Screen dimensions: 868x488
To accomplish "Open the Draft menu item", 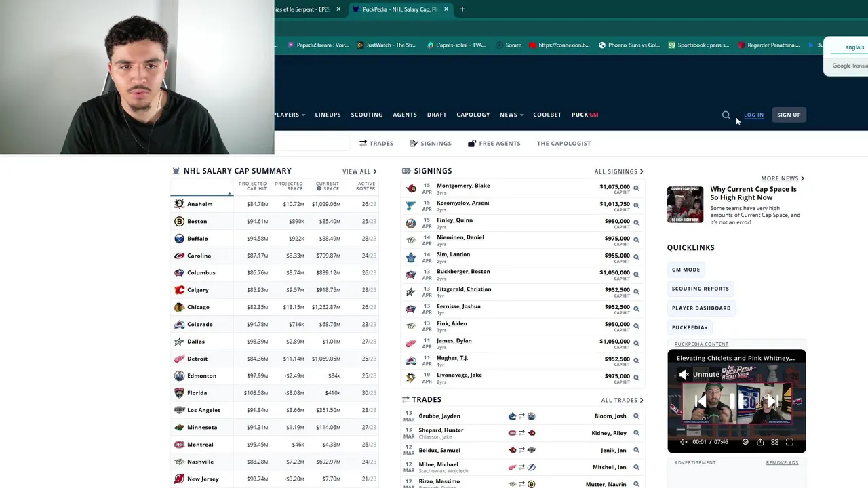I will coord(437,115).
